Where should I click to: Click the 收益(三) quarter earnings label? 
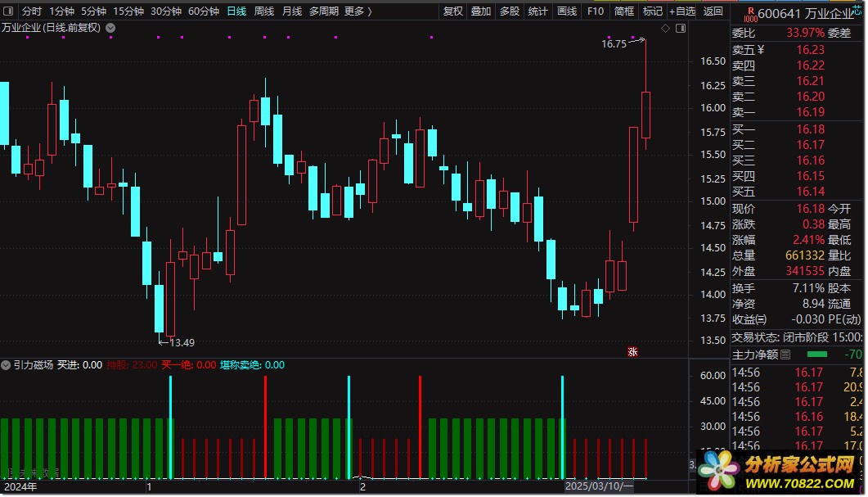[x=749, y=319]
